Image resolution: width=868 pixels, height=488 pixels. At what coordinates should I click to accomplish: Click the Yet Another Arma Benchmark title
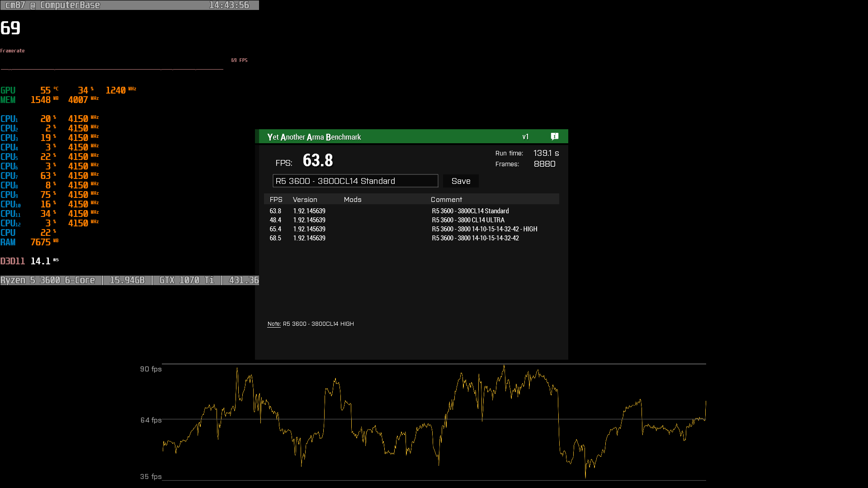point(314,137)
